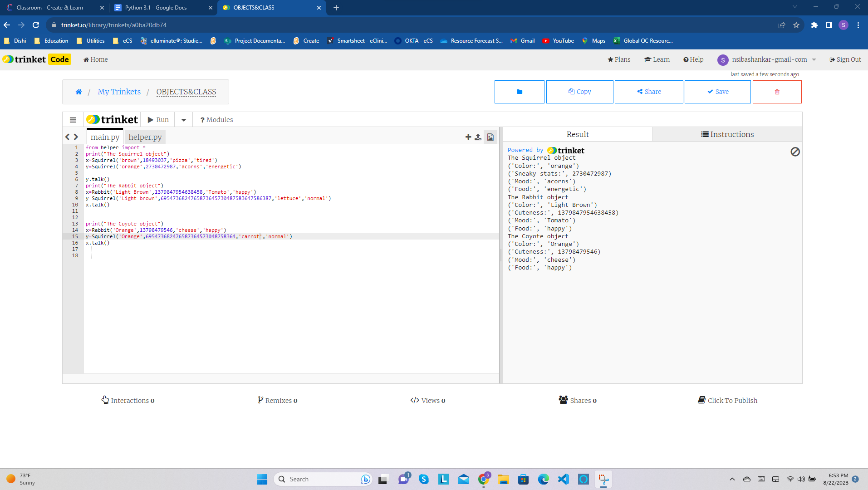
Task: Open File Explorer from taskbar
Action: (x=504, y=479)
